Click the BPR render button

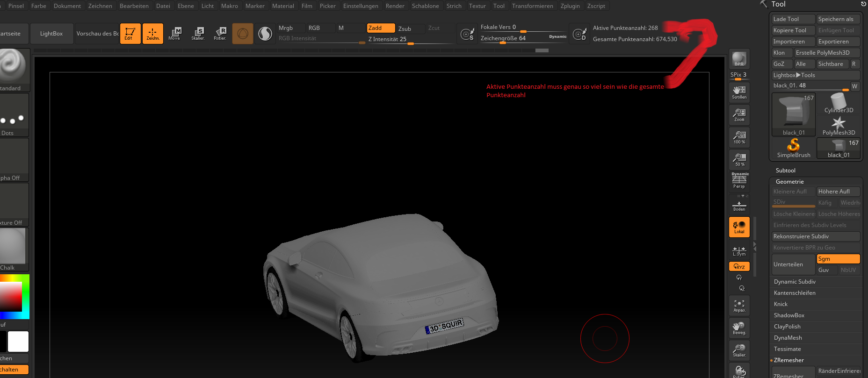pos(739,59)
